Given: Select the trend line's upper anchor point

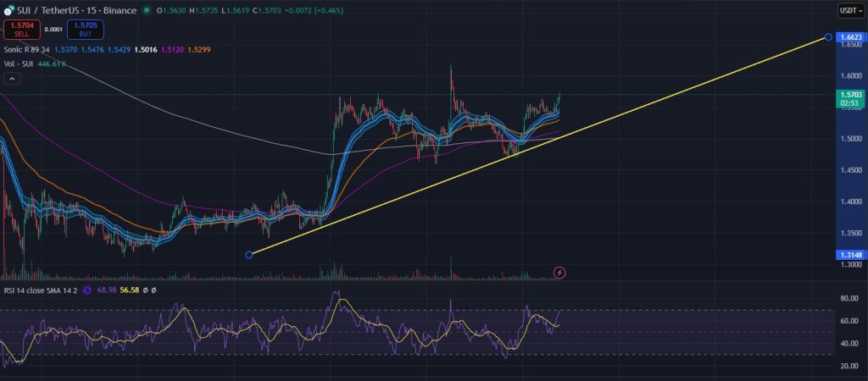Looking at the screenshot, I should tap(827, 37).
